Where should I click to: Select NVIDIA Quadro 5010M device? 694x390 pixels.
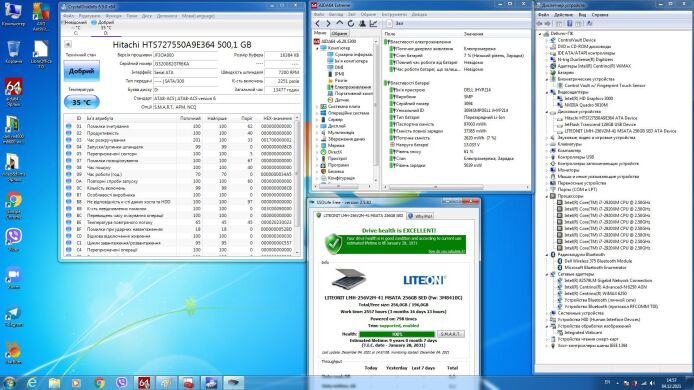coord(586,105)
